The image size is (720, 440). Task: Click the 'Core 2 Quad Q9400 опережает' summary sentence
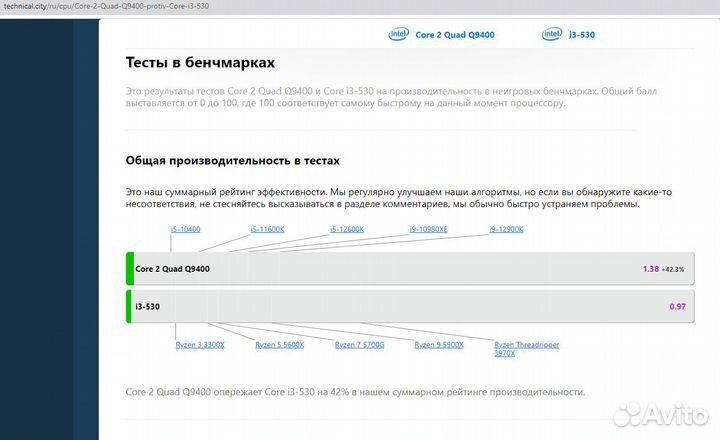click(x=355, y=392)
